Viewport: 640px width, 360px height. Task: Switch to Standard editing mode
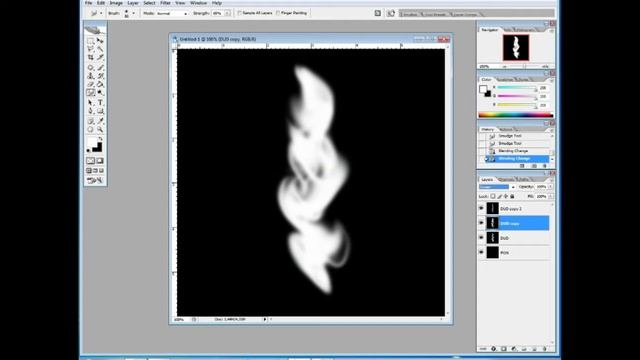[x=91, y=161]
